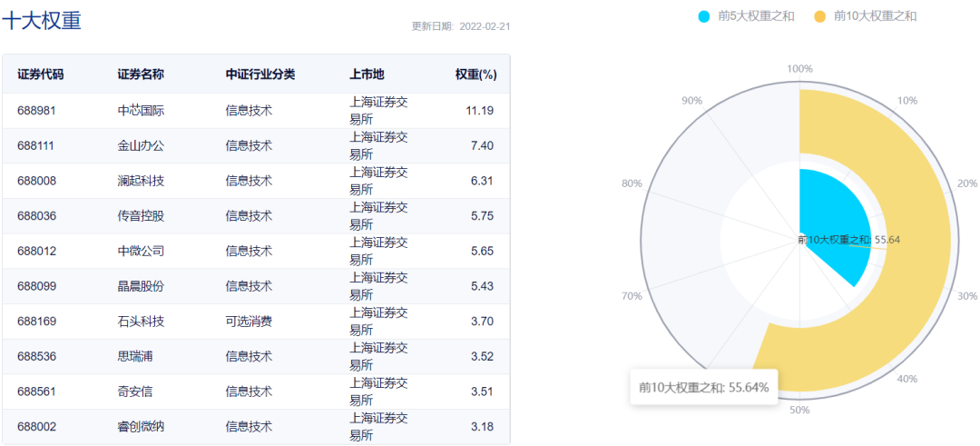Click the security name 中微公司
This screenshot has height=446, width=980.
(x=141, y=251)
